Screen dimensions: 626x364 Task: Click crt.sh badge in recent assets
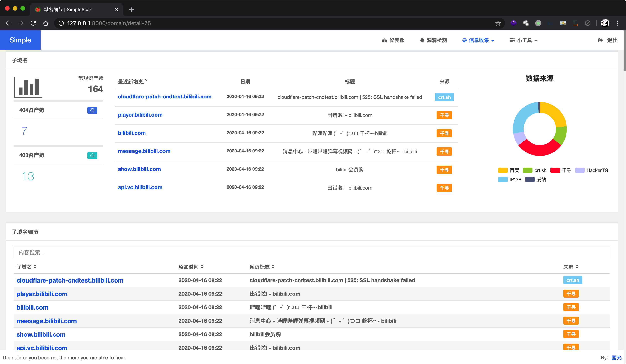tap(444, 97)
